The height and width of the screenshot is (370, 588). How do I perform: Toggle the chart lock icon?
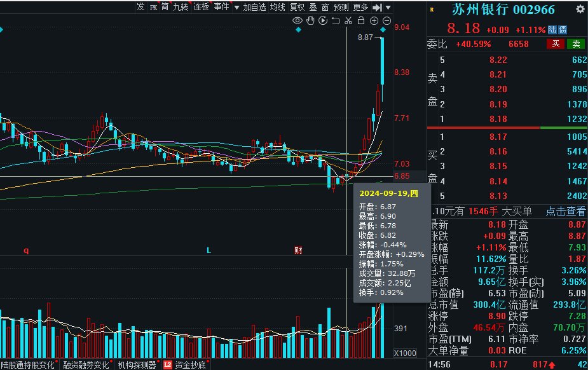tap(361, 20)
